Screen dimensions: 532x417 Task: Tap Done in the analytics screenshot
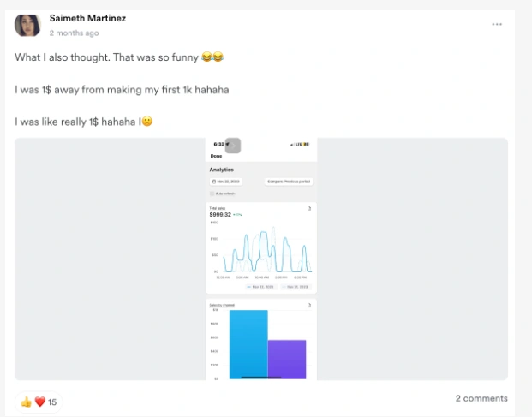pos(215,156)
